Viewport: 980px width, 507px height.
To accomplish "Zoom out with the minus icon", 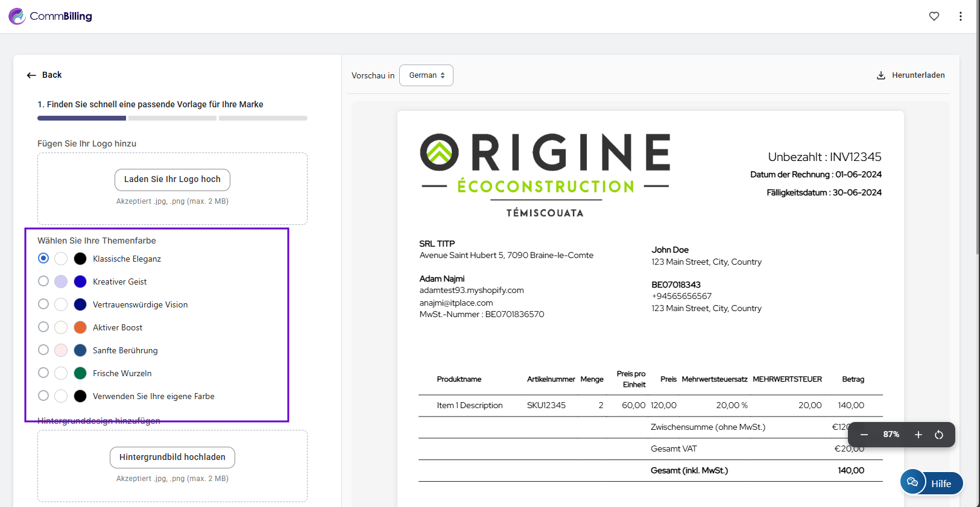I will pyautogui.click(x=864, y=435).
